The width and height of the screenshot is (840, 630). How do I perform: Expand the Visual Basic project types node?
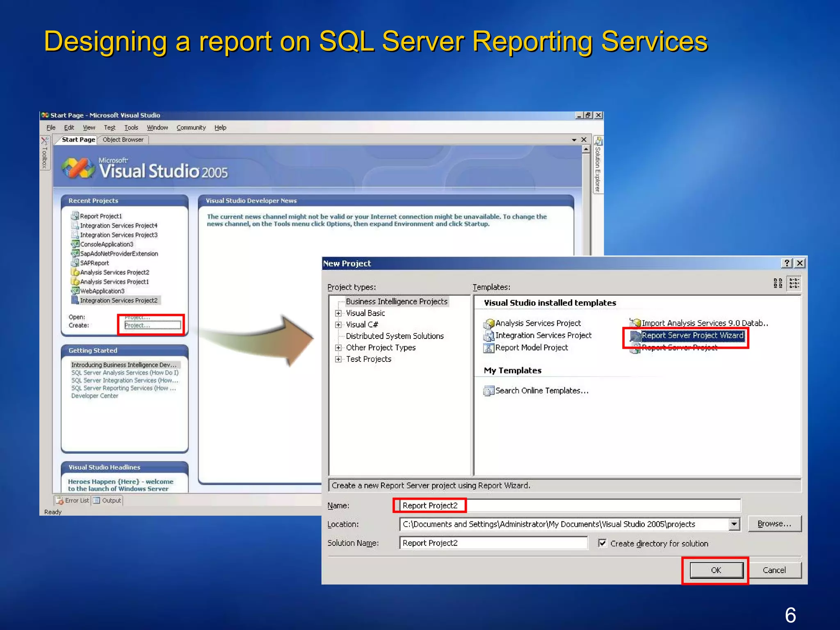338,313
